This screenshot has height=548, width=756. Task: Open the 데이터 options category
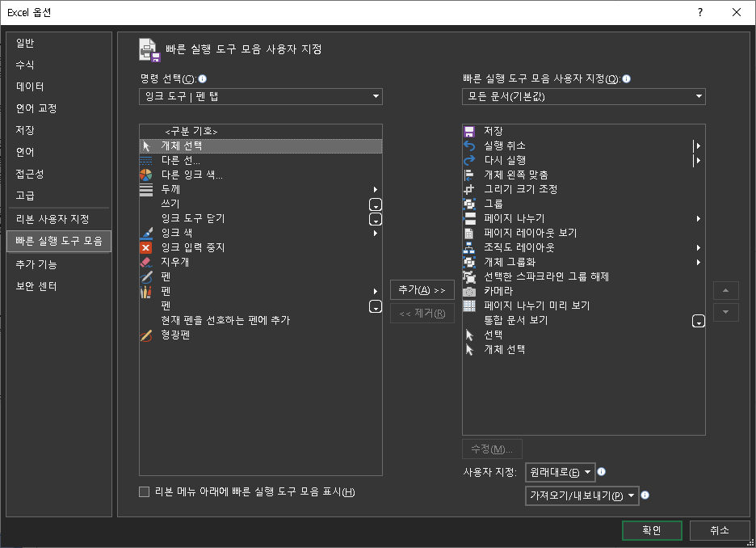[x=59, y=86]
